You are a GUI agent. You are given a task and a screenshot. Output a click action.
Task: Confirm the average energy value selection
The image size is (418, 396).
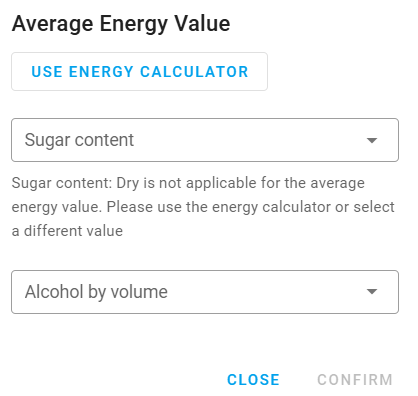[355, 380]
